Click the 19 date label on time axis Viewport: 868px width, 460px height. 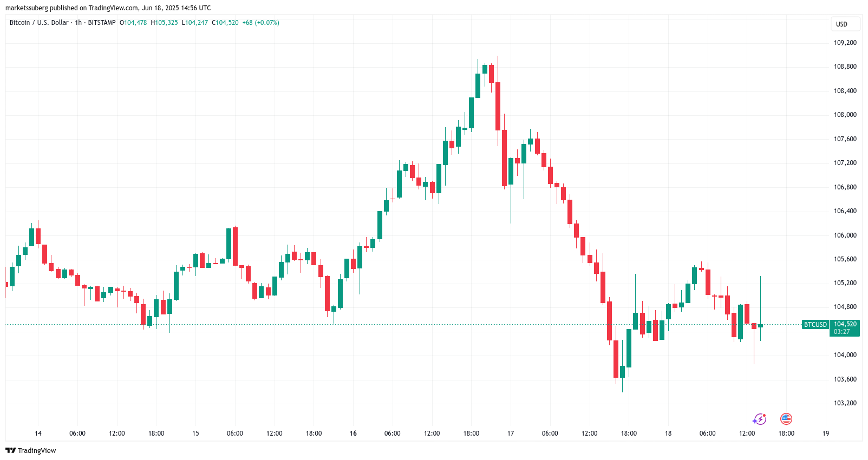826,433
